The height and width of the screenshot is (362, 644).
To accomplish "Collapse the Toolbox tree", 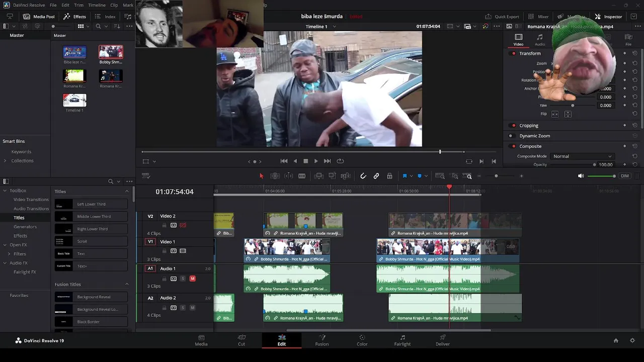I will coord(5,191).
